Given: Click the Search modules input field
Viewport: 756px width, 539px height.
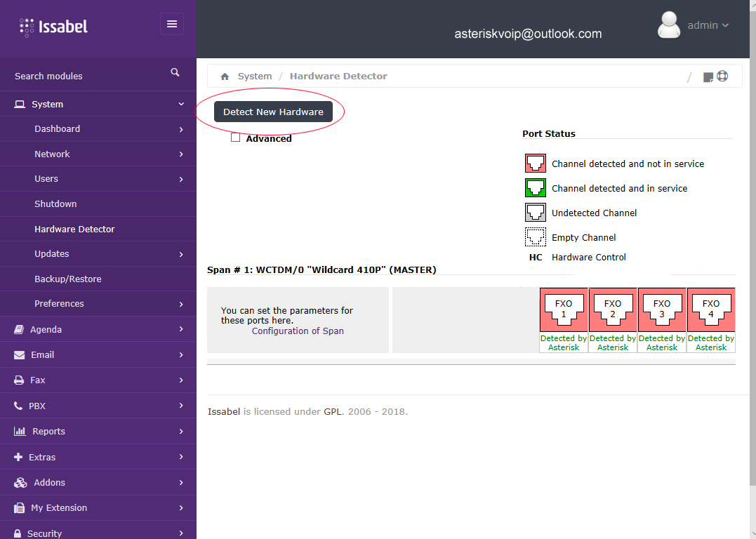Looking at the screenshot, I should pyautogui.click(x=84, y=76).
